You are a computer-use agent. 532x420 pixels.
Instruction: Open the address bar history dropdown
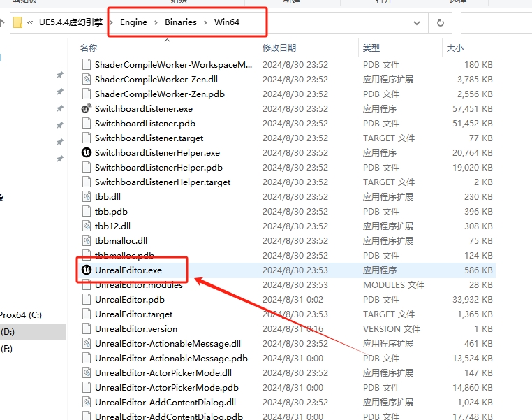pyautogui.click(x=417, y=22)
